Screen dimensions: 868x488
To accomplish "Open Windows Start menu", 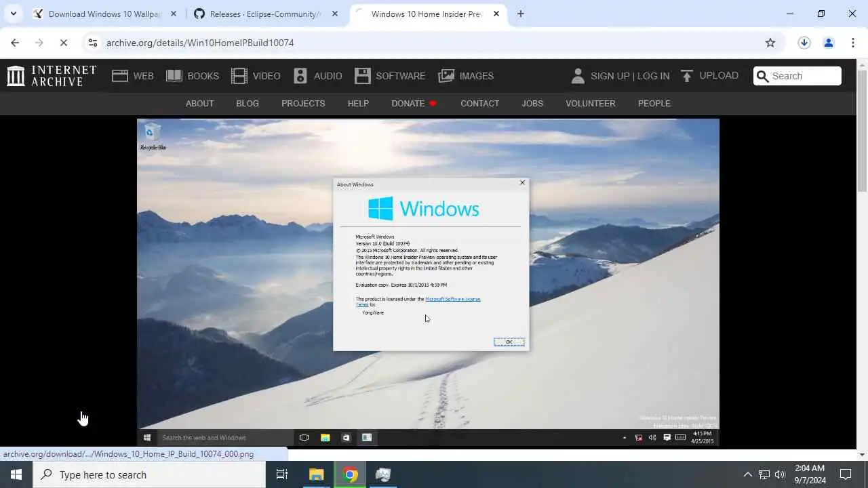I will [16, 474].
